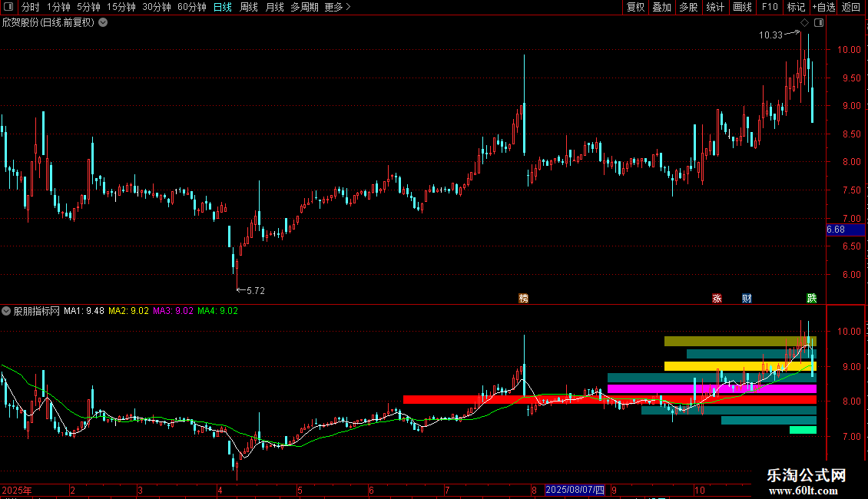The width and height of the screenshot is (868, 499).
Task: Toggle the left side panel icon
Action: pos(8,7)
